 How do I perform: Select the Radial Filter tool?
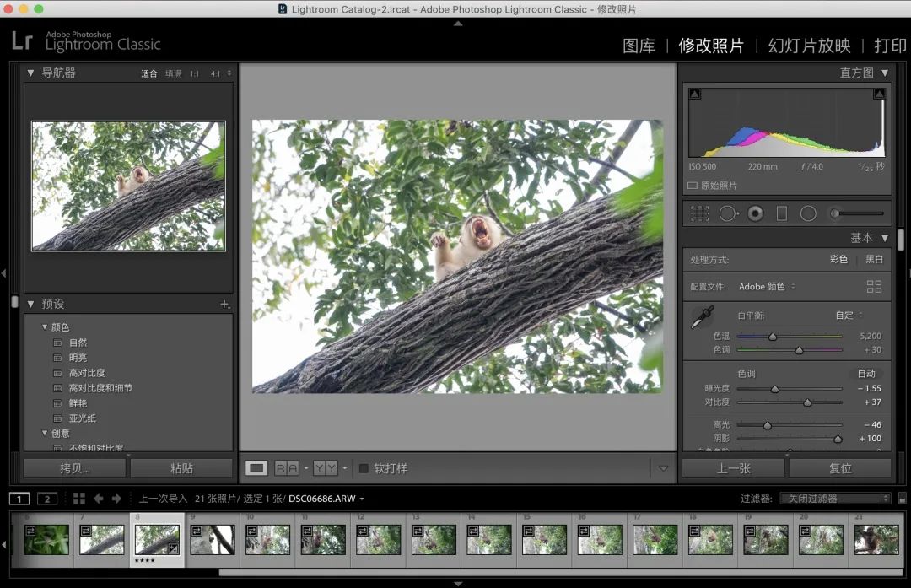pyautogui.click(x=808, y=213)
